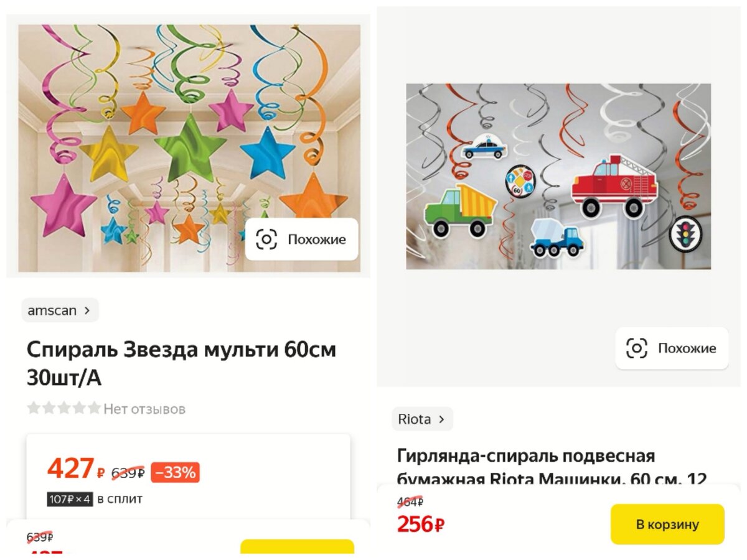This screenshot has width=747, height=560.
Task: Find similar items to the cars garland
Action: pos(672,348)
